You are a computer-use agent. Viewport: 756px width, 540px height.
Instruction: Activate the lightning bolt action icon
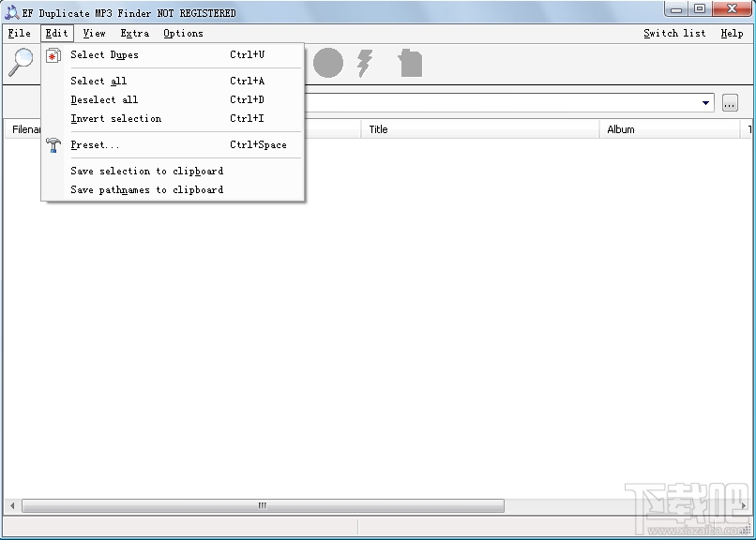pos(367,63)
